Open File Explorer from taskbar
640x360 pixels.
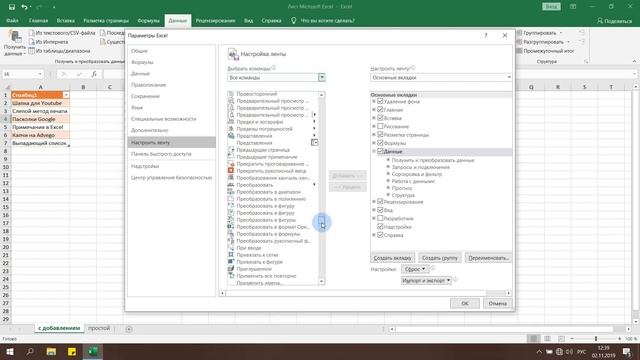51,351
